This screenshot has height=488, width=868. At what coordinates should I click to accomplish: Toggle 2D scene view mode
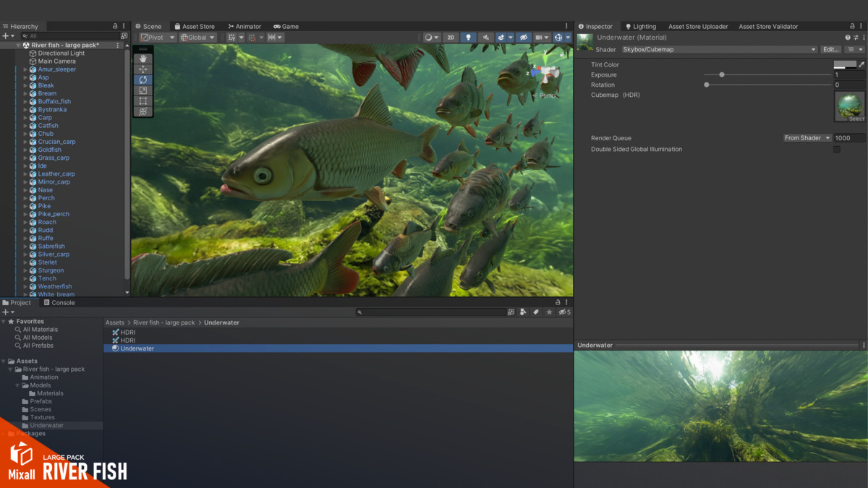pos(451,38)
